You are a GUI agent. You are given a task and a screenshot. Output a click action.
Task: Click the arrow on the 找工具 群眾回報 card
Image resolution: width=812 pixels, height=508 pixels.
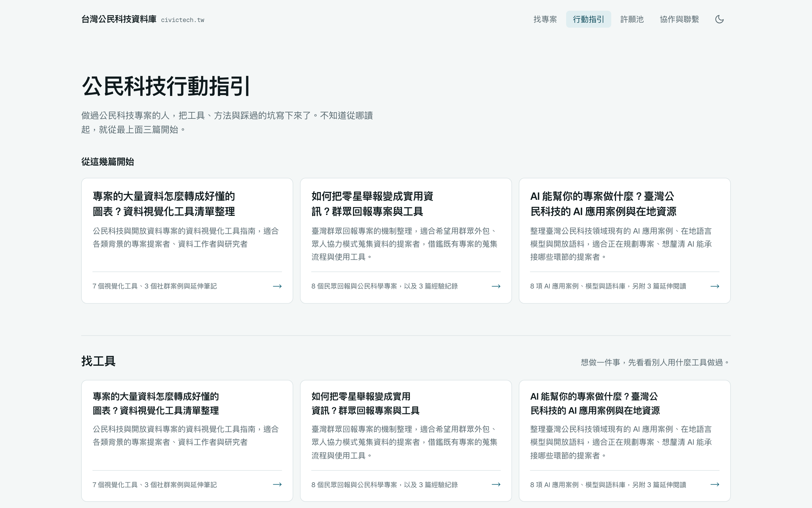click(496, 485)
